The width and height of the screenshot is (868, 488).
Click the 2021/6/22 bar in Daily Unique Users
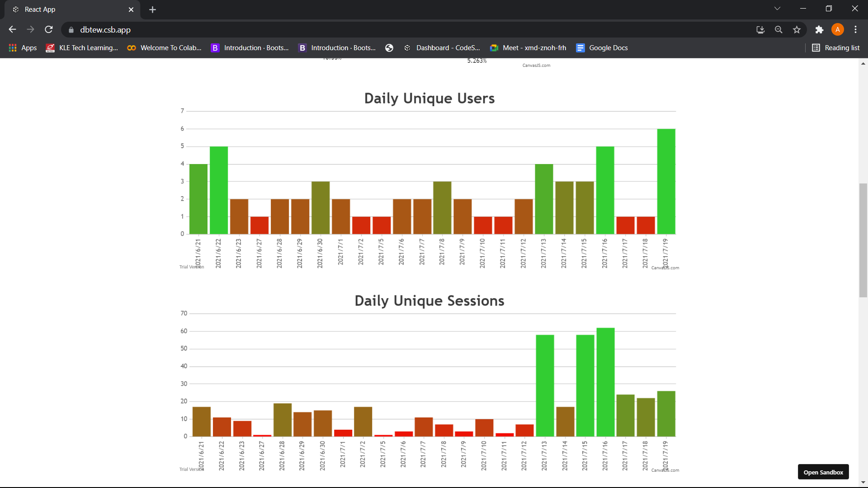point(219,190)
